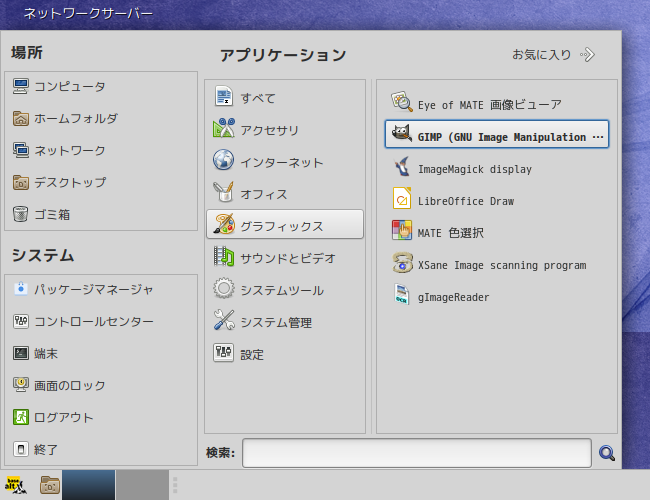Launch XSane scanner icon
The width and height of the screenshot is (650, 500).
(402, 262)
